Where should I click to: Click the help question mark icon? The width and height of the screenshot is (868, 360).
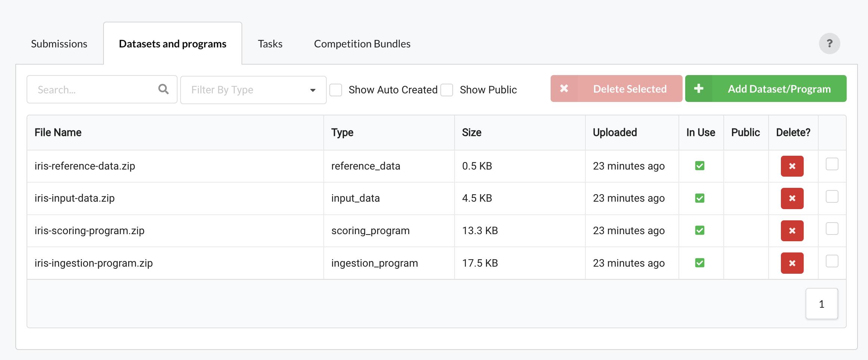[x=829, y=44]
